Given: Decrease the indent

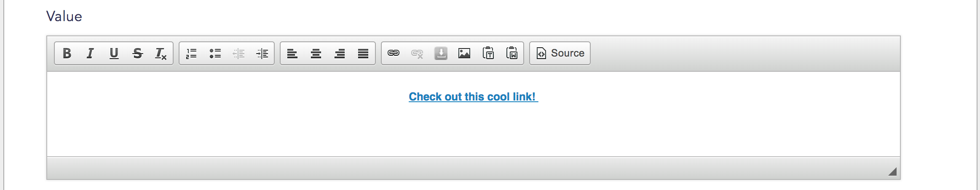Looking at the screenshot, I should pyautogui.click(x=238, y=53).
